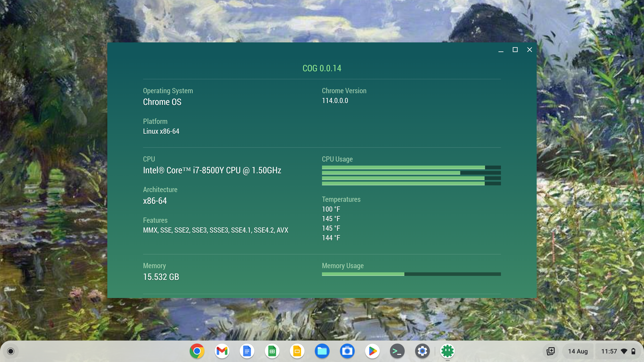Maximize the COG window

515,50
